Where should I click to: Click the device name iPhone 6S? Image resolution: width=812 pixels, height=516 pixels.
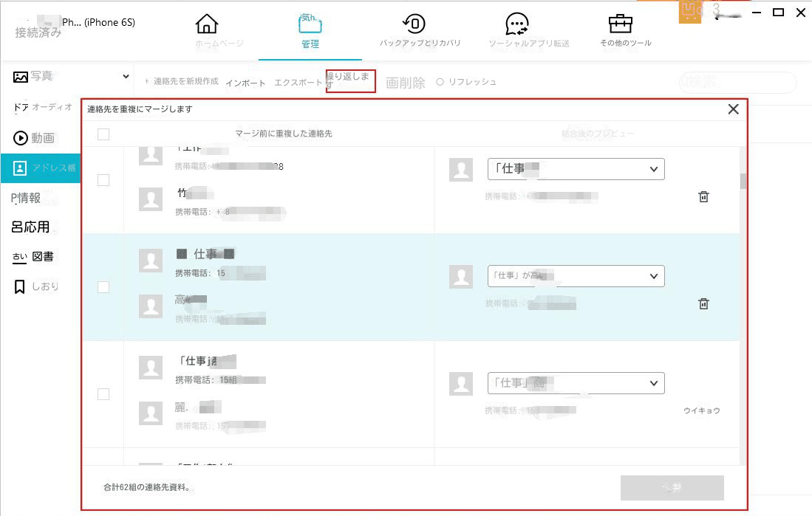98,22
